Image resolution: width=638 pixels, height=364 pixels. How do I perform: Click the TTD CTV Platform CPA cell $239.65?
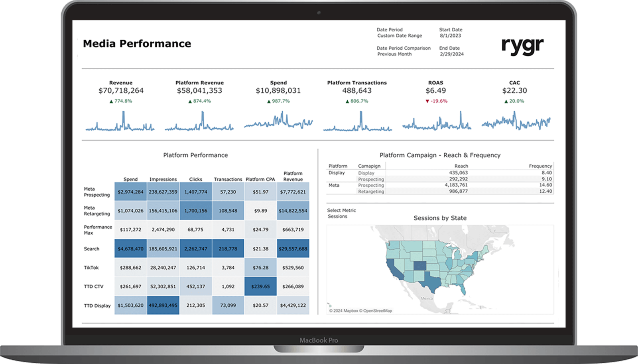(x=260, y=286)
